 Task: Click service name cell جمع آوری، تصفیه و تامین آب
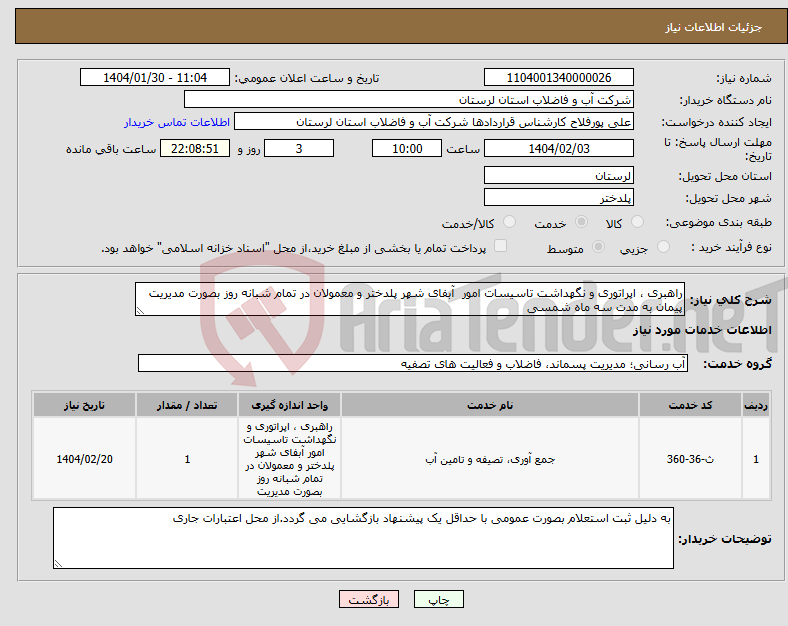click(x=490, y=459)
